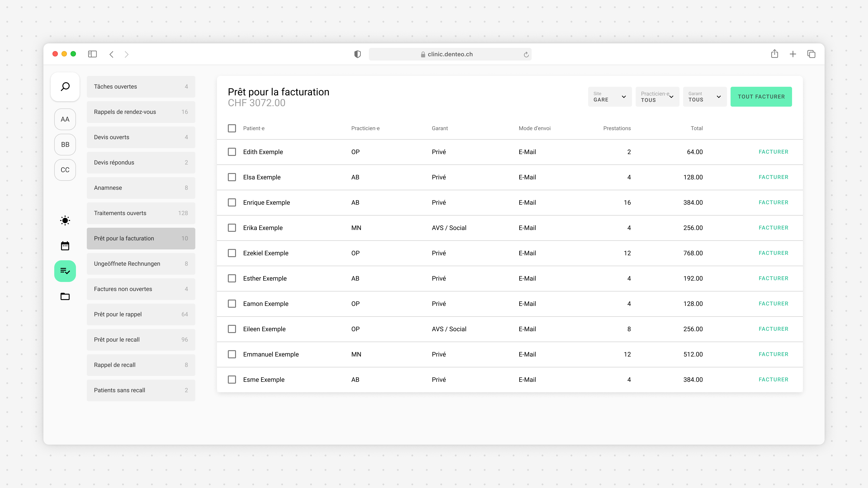Toggle the browser sidebar panel icon
This screenshot has width=868, height=488.
92,54
